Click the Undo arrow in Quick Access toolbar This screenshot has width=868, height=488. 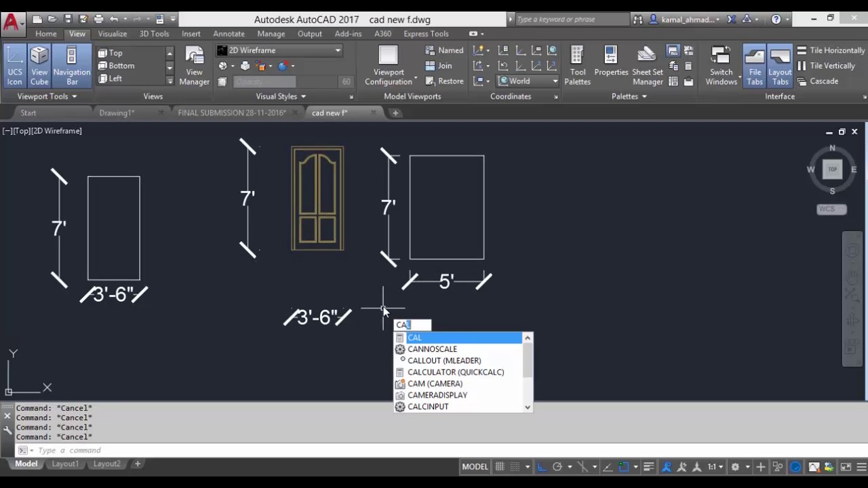pyautogui.click(x=115, y=19)
